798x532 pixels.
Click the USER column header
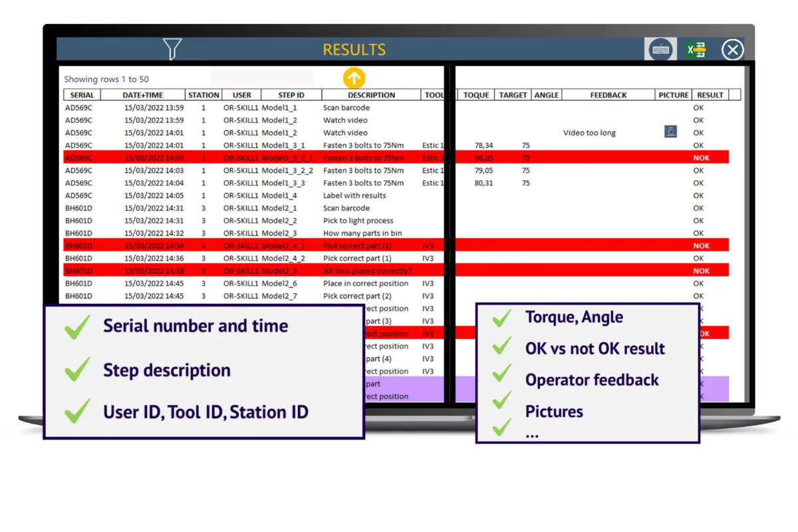[x=241, y=95]
